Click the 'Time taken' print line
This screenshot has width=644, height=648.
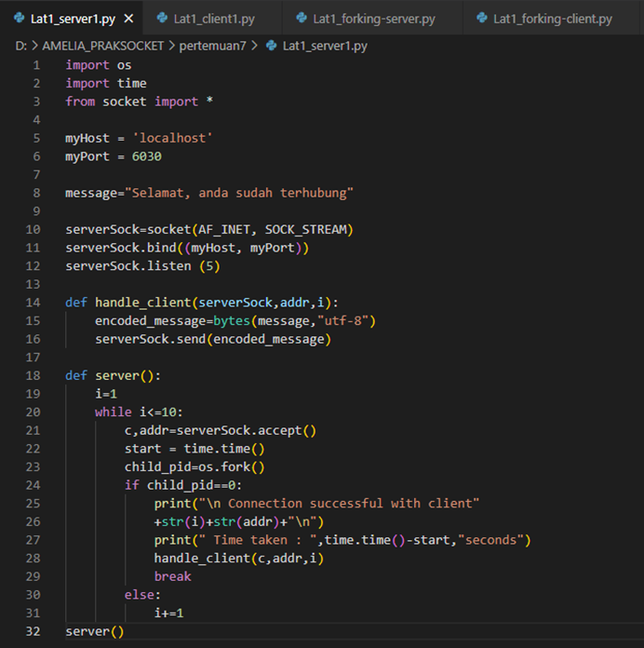click(342, 540)
